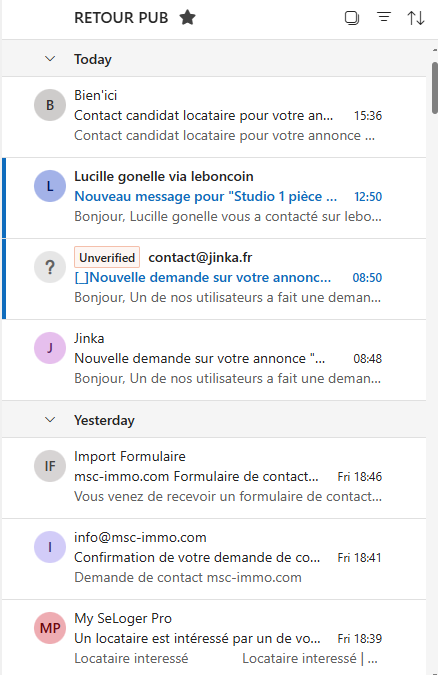Click the unknown sender question mark avatar
This screenshot has height=675, width=438.
[x=50, y=267]
